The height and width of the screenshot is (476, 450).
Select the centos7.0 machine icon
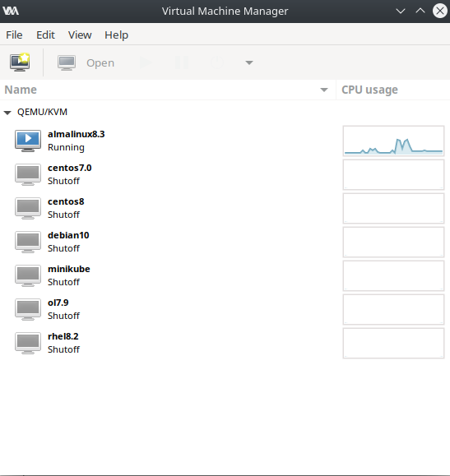tap(28, 174)
